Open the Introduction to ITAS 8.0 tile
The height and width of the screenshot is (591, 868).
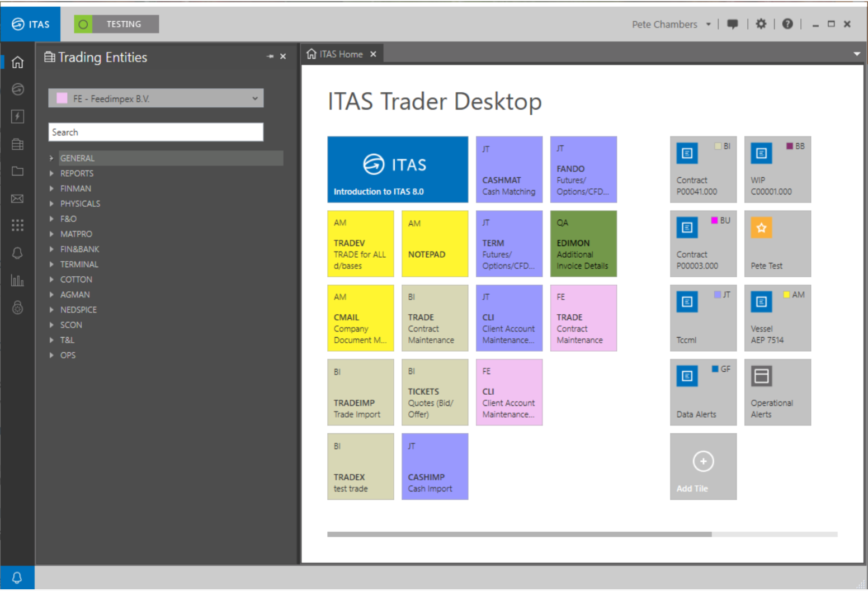click(x=398, y=169)
